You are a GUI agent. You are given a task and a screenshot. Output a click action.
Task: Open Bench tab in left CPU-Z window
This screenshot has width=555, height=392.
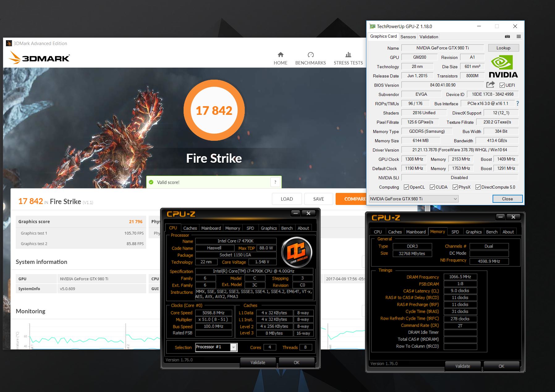tap(287, 228)
